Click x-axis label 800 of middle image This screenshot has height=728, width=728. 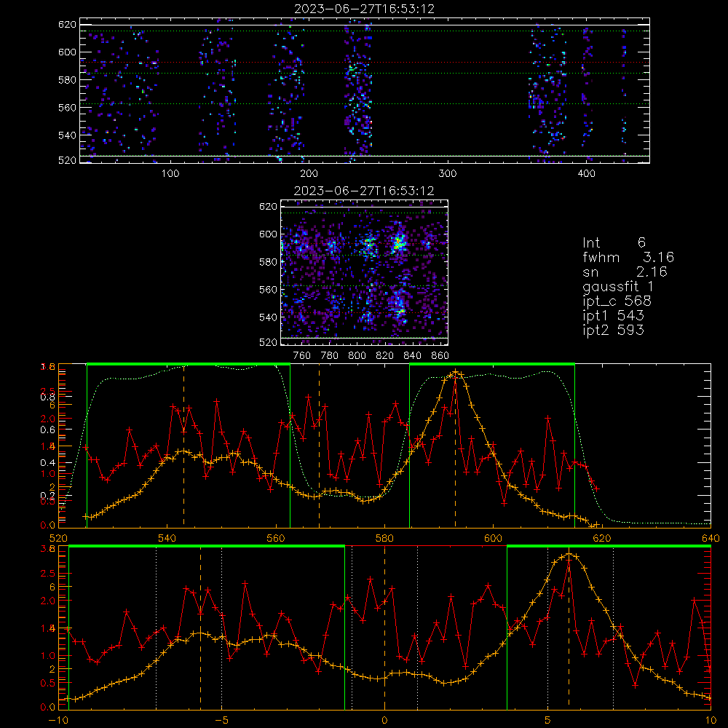click(x=357, y=356)
